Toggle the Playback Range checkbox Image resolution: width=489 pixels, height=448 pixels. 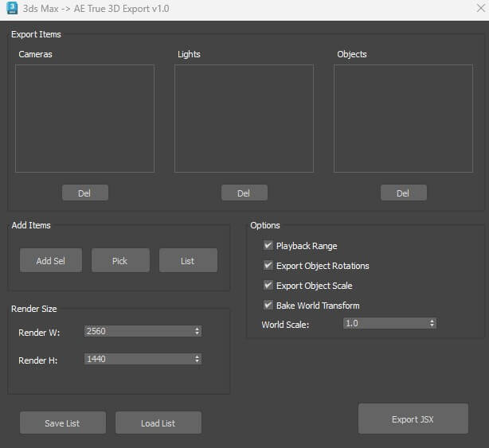[268, 246]
